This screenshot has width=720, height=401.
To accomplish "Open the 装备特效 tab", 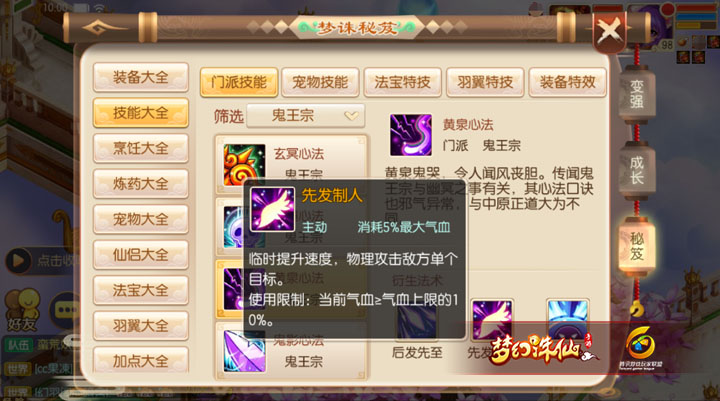I will tap(568, 82).
